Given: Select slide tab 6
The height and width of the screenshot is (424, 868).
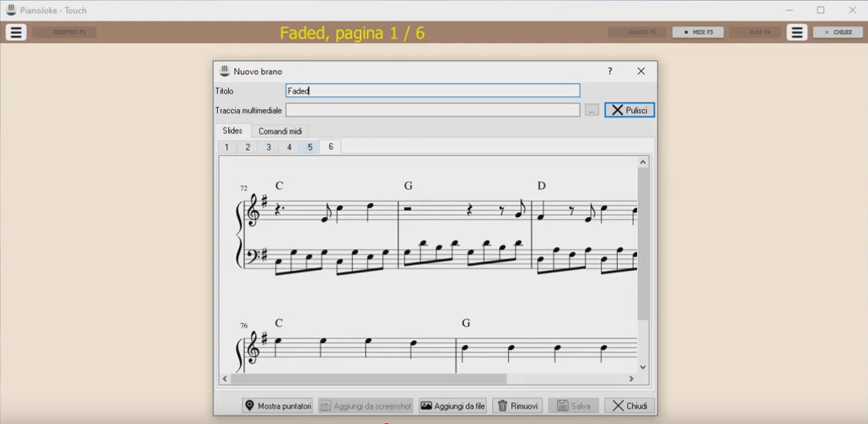Looking at the screenshot, I should tap(331, 146).
